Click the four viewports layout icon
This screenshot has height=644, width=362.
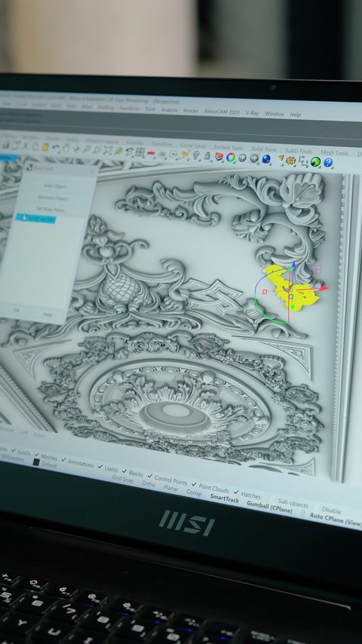click(x=140, y=152)
